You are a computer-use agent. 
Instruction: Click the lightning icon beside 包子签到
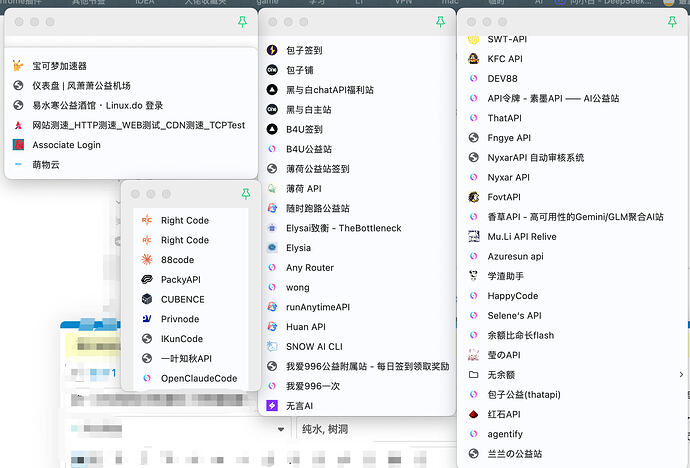pos(272,50)
